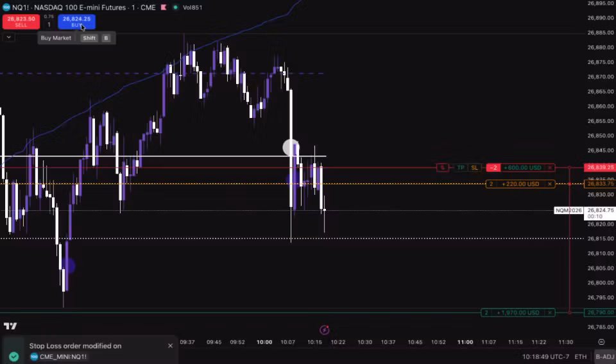Click the 10:18:49 UTC-7 timezone clock
This screenshot has height=364, width=616.
click(545, 356)
